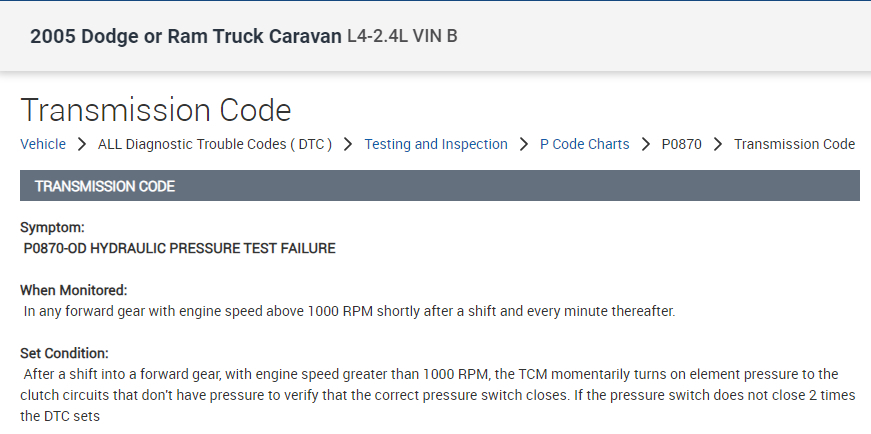Click the P0870-OD Hydraulic Pressure Test Failure text
Viewport: 871px width, 434px height.
180,248
